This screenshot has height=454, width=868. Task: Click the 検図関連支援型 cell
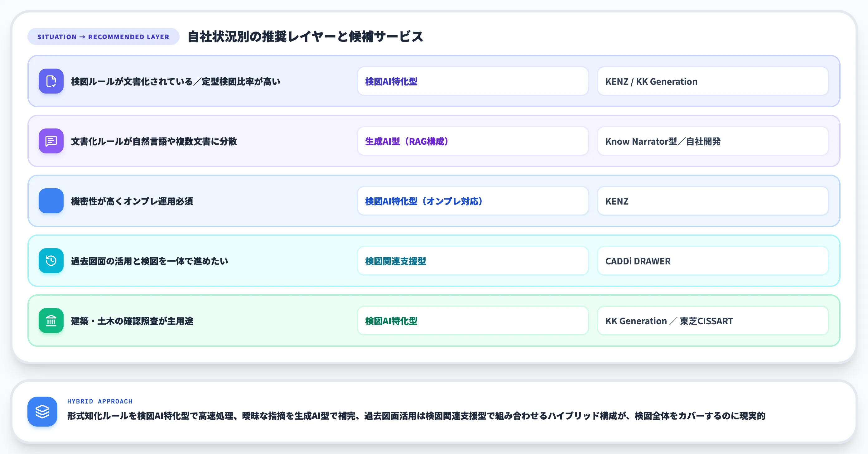coord(473,261)
